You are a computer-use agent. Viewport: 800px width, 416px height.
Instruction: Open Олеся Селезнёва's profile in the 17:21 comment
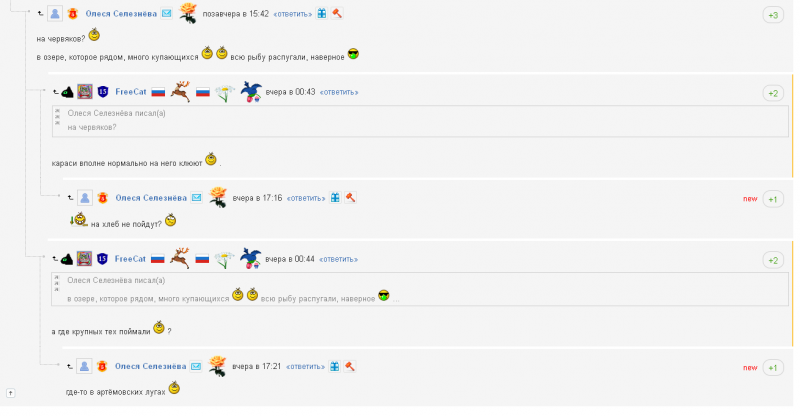click(x=151, y=366)
